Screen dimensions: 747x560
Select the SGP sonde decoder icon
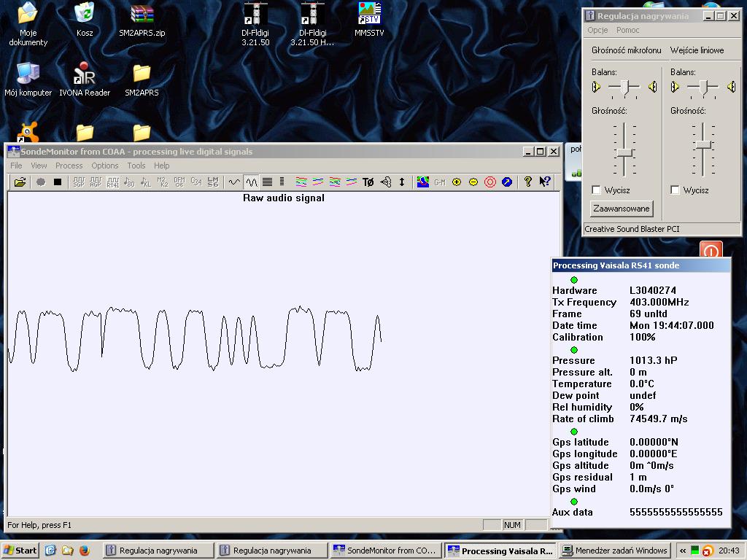(79, 182)
